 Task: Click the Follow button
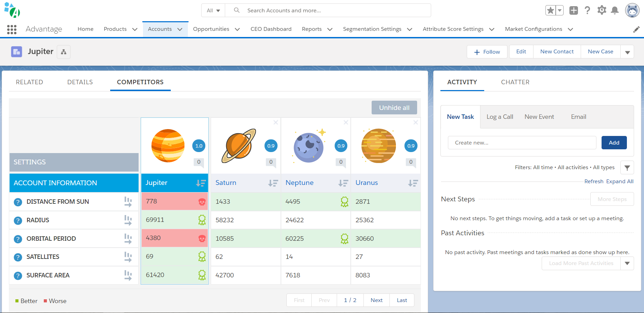click(487, 52)
